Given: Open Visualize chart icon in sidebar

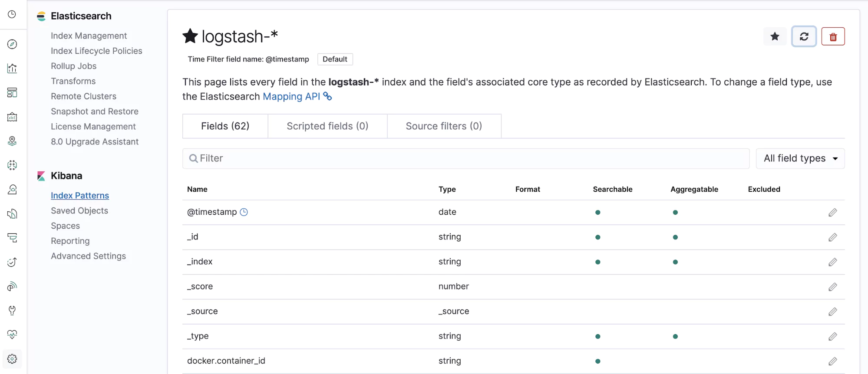Looking at the screenshot, I should point(12,68).
